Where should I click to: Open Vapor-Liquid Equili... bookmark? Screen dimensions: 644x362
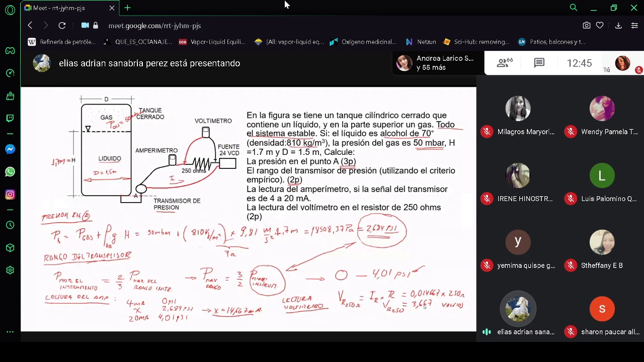[x=212, y=42]
